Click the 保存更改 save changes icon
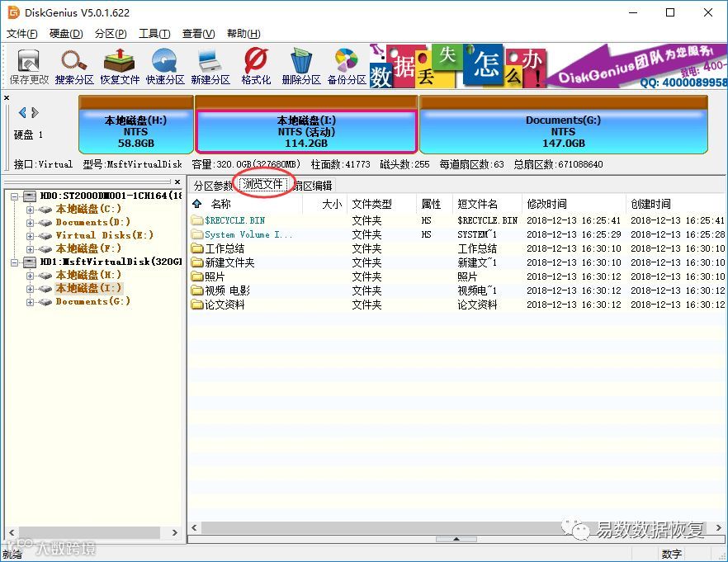 tap(29, 68)
